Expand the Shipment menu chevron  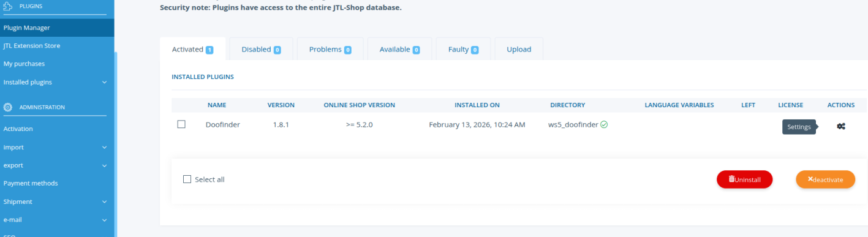pyautogui.click(x=104, y=201)
